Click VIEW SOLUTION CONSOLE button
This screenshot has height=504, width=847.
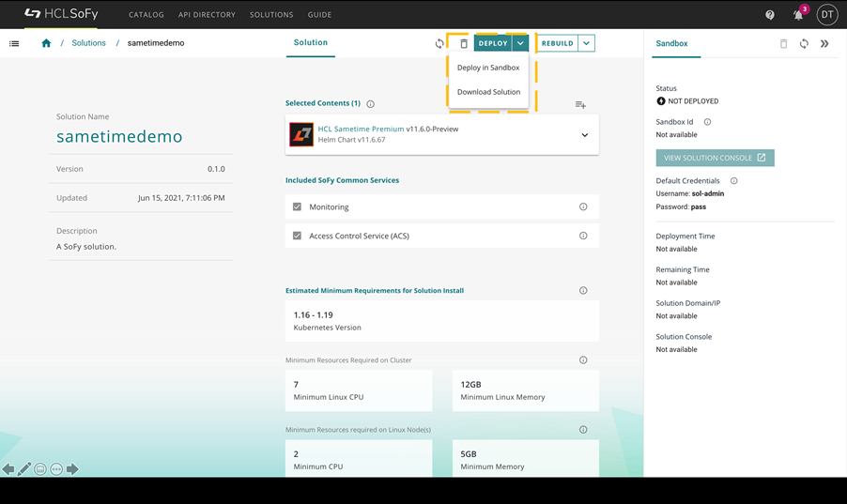point(716,158)
